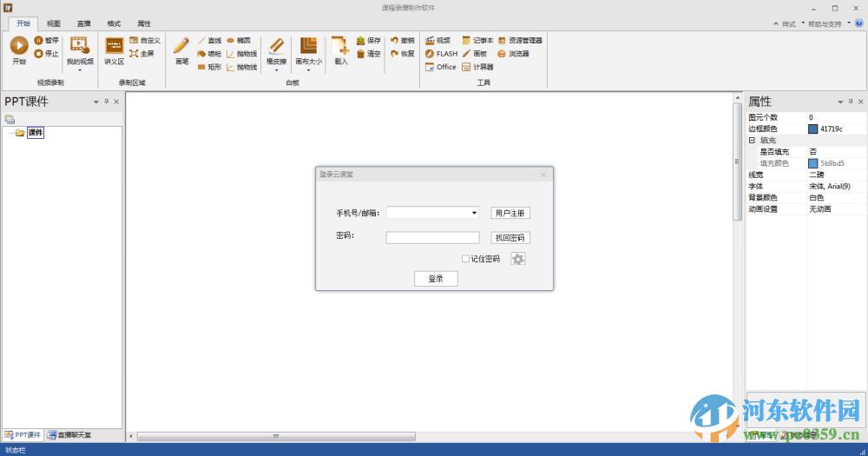Select the 椭圆 ellipse tool
Viewport: 868px width, 456px height.
tap(239, 41)
